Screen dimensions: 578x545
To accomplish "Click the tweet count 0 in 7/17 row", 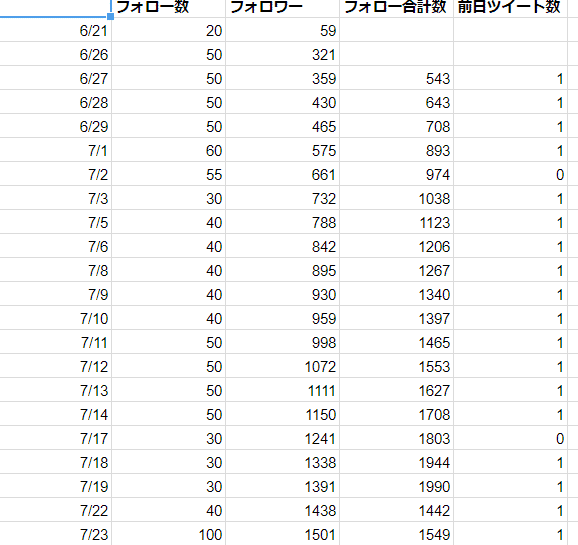I will click(x=510, y=438).
